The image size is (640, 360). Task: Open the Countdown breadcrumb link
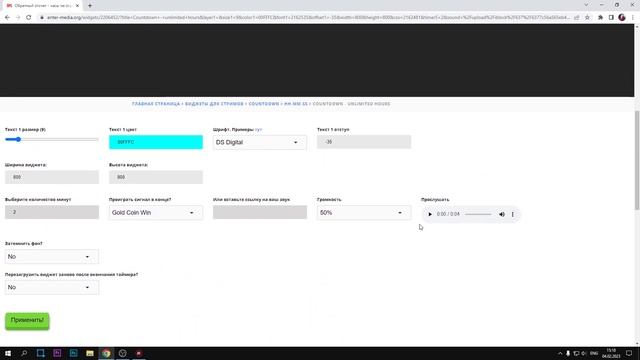pos(264,104)
